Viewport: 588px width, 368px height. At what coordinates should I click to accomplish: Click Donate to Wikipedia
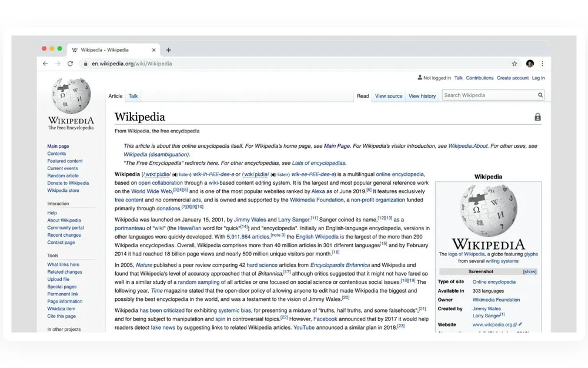click(x=68, y=183)
